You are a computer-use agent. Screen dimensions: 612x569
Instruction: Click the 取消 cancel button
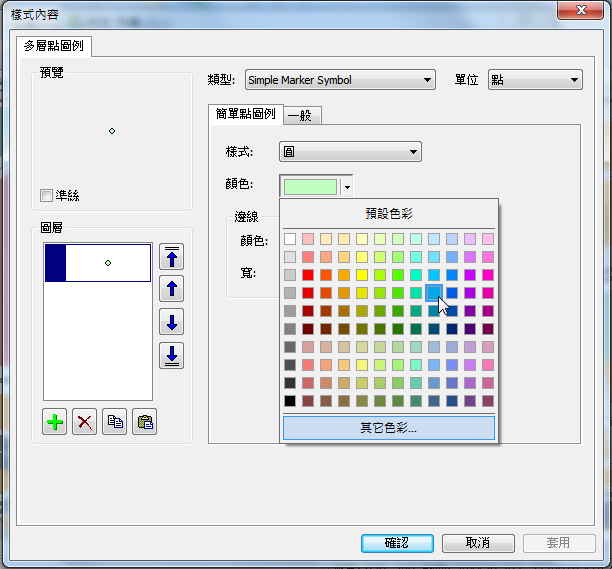pos(478,543)
